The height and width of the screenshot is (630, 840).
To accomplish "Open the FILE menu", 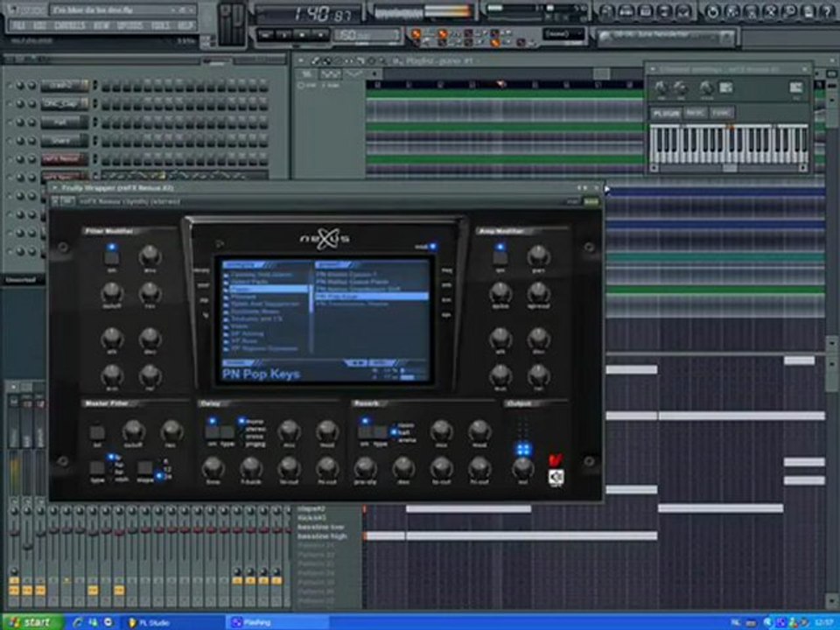I will (x=18, y=25).
